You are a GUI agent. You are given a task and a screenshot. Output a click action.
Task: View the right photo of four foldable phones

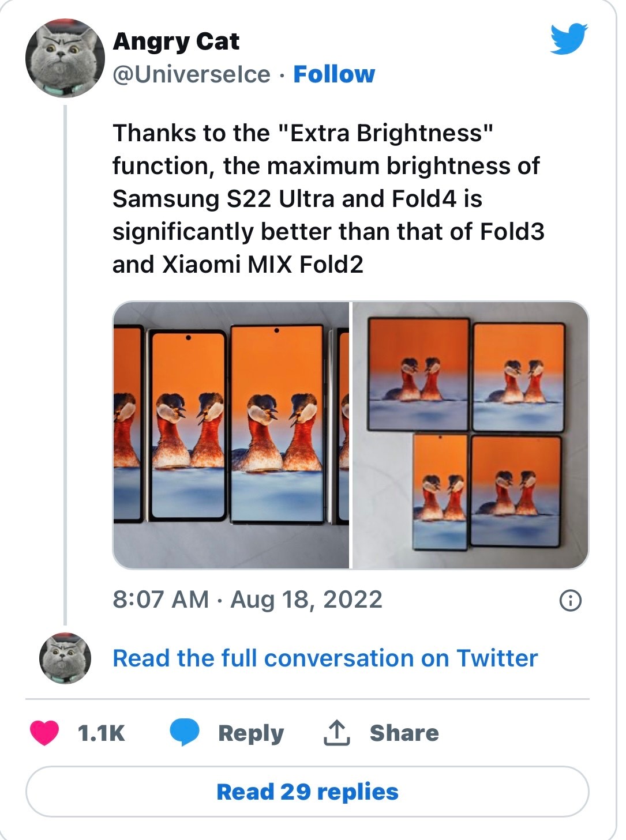click(470, 435)
